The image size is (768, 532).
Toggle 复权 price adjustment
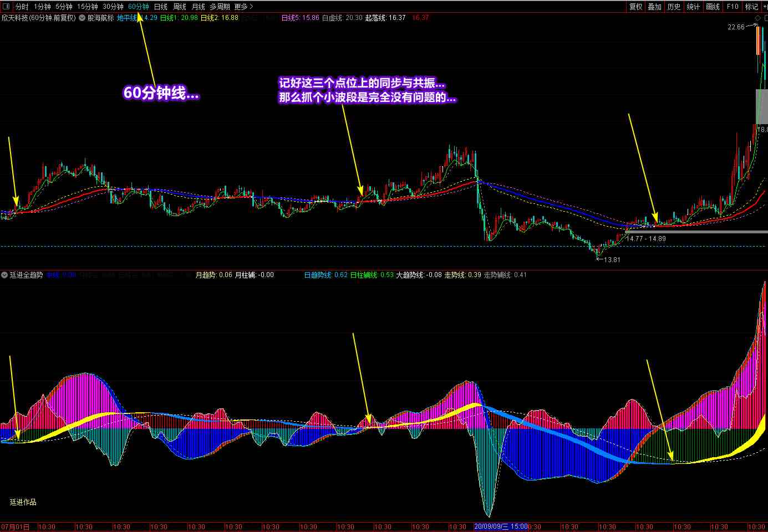635,7
